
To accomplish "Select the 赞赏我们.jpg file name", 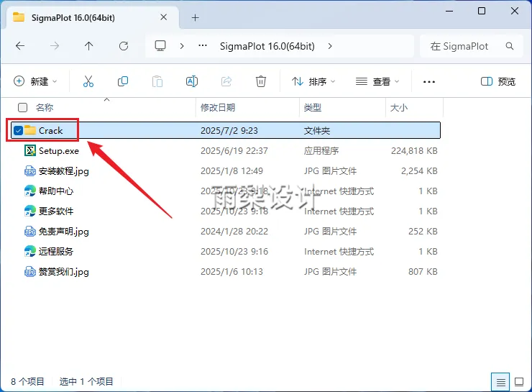I will [x=64, y=272].
